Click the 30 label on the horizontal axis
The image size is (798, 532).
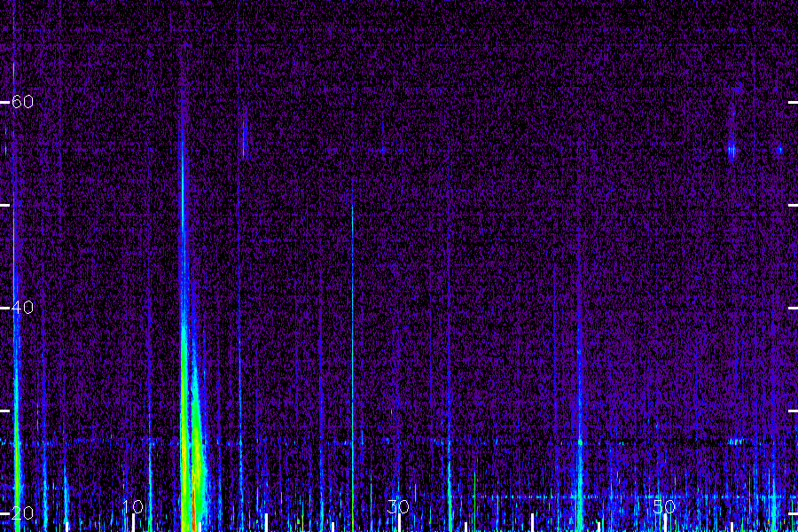[x=398, y=506]
